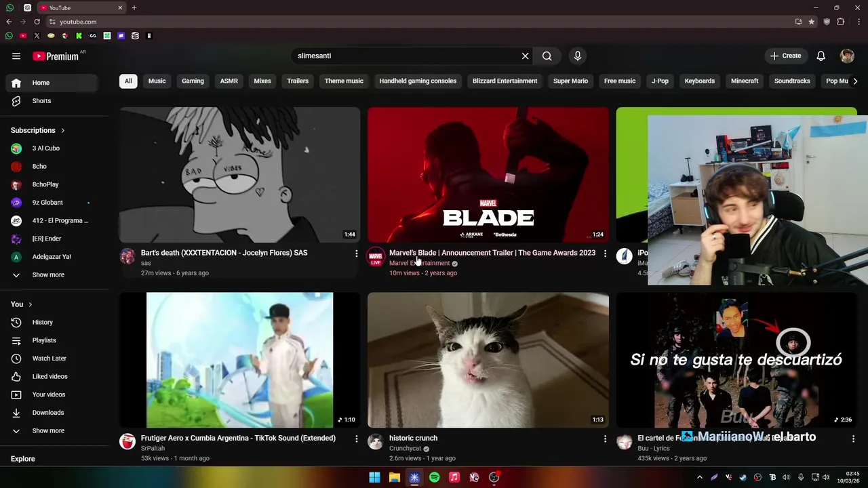Viewport: 868px width, 488px height.
Task: Open the account avatar menu
Action: (x=847, y=56)
